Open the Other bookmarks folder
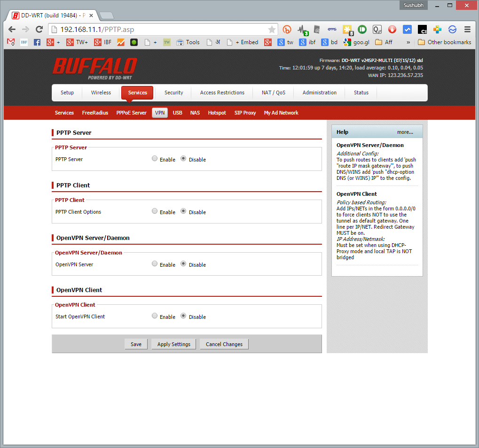 pyautogui.click(x=444, y=42)
